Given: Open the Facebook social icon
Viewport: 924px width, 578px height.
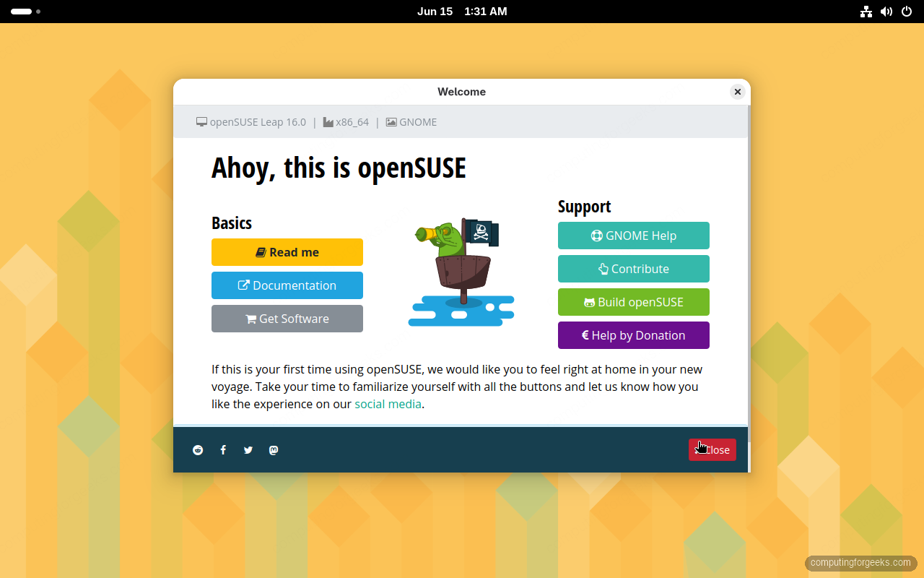Looking at the screenshot, I should click(x=223, y=450).
